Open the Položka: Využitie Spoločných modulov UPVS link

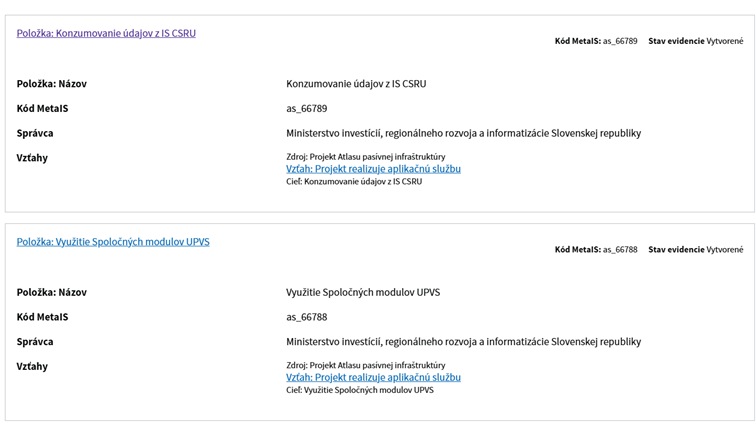[x=113, y=242]
